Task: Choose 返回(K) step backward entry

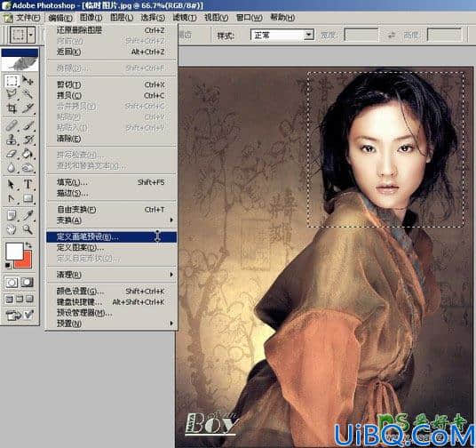Action: [111, 52]
